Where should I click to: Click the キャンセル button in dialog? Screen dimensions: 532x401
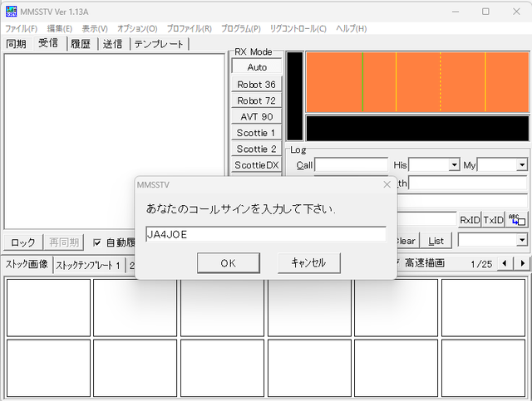click(308, 263)
